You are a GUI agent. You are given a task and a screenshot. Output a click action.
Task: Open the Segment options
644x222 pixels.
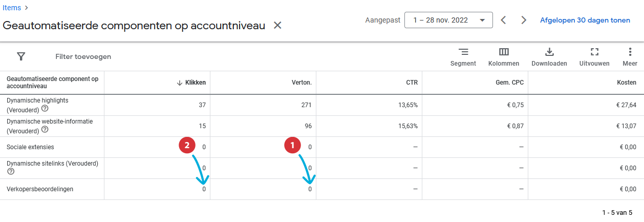click(463, 56)
